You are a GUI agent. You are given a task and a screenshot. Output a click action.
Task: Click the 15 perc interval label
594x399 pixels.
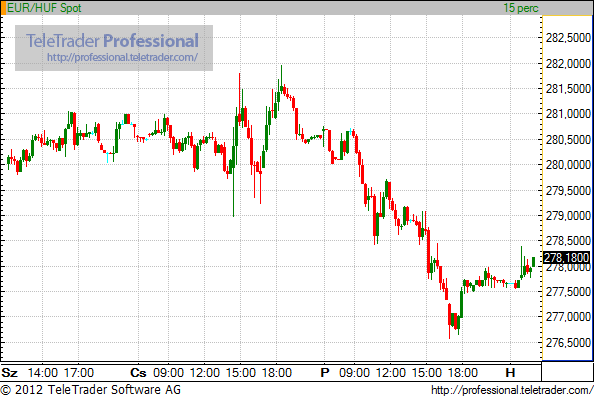pyautogui.click(x=521, y=8)
